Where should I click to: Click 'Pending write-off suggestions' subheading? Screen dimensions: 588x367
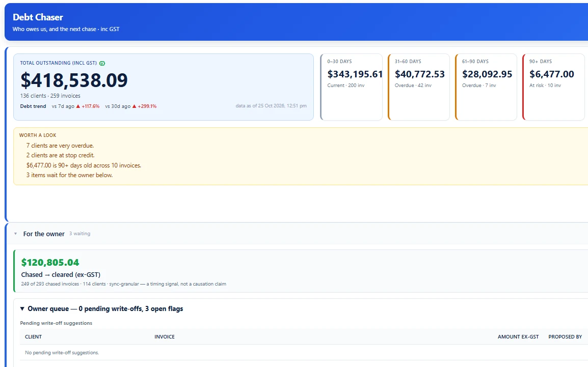coord(56,323)
